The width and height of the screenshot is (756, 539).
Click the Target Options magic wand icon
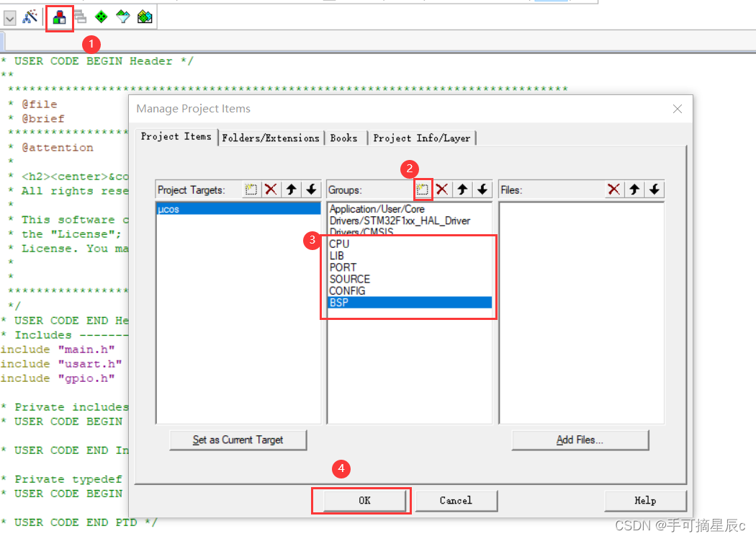click(30, 17)
